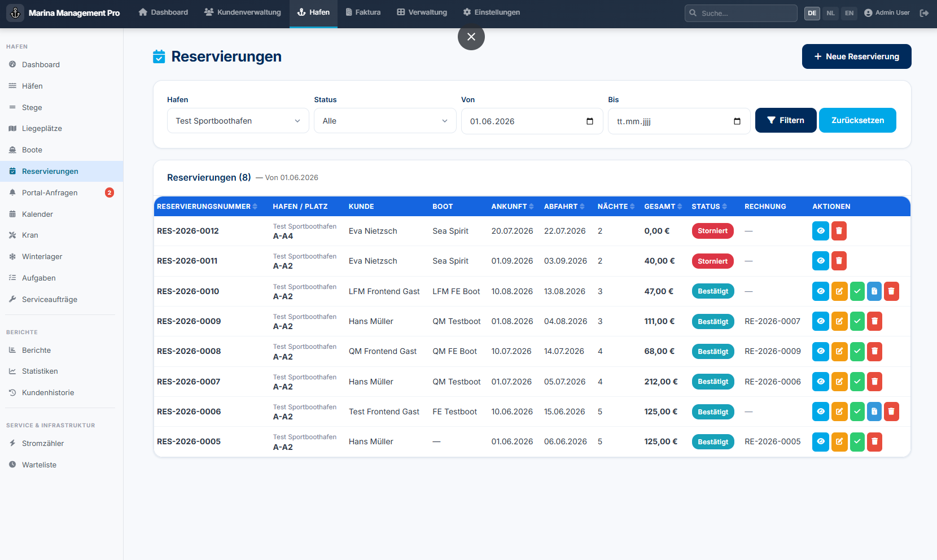View reservation RES-2026-0008 with eye icon
The height and width of the screenshot is (560, 937).
[x=821, y=351]
